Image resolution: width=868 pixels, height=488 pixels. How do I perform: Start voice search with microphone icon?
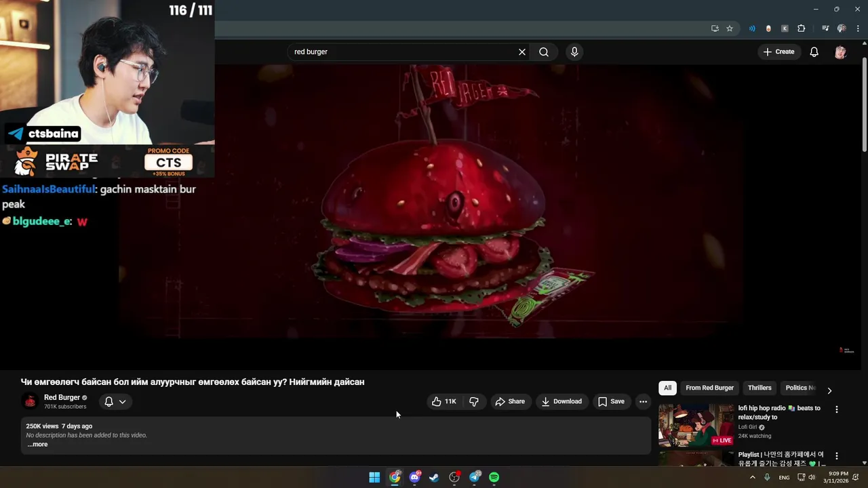tap(574, 52)
